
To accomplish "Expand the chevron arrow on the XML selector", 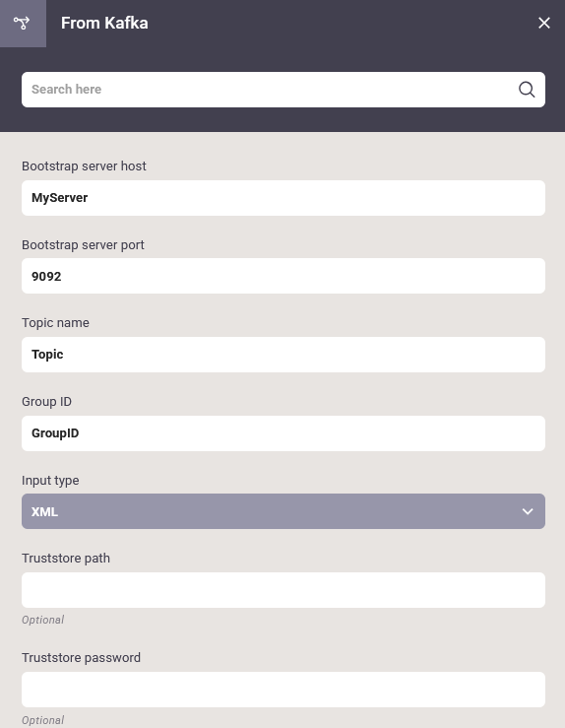I will click(x=528, y=511).
